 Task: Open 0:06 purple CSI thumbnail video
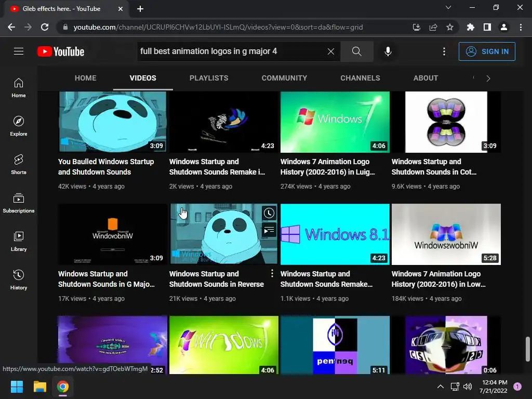pyautogui.click(x=446, y=345)
